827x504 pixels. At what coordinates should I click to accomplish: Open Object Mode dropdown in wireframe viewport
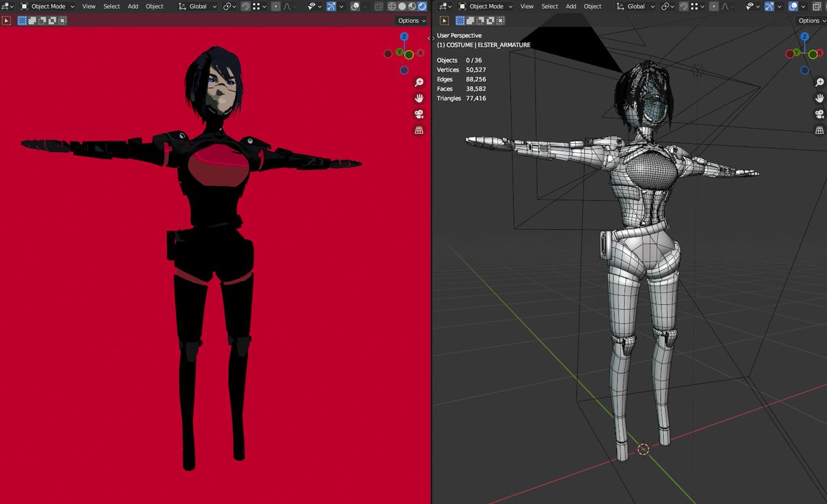click(485, 6)
